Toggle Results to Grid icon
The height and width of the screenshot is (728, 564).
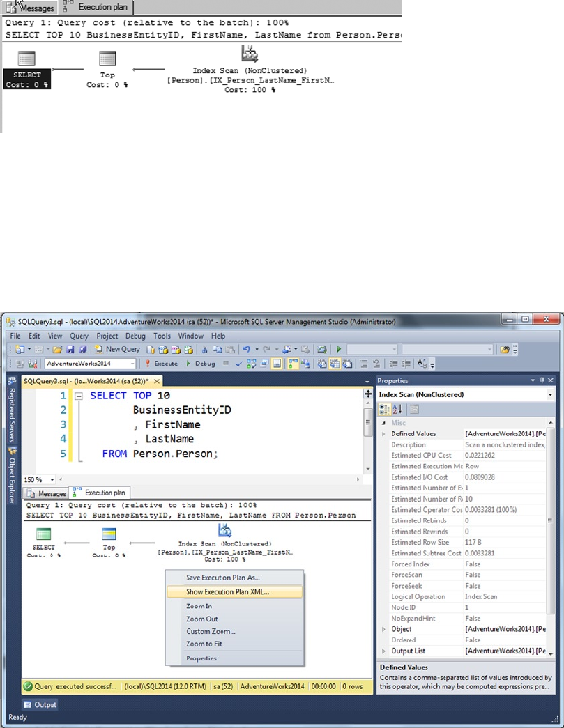click(x=335, y=364)
